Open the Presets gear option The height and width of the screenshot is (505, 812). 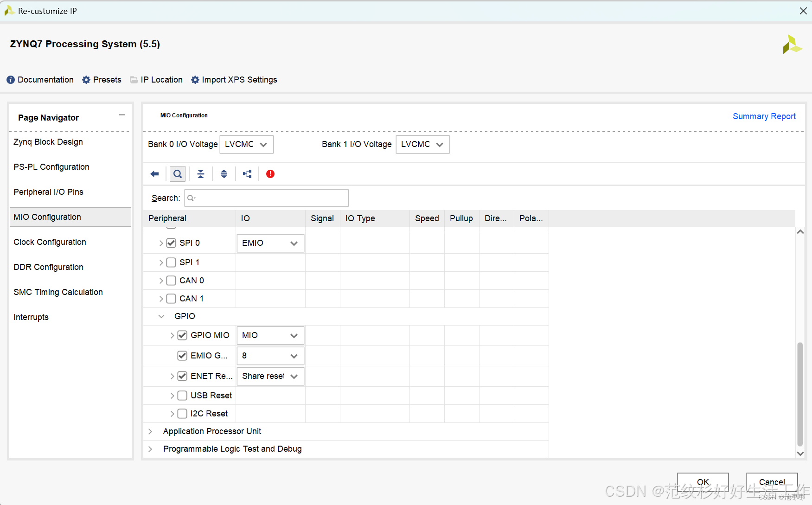click(x=102, y=80)
